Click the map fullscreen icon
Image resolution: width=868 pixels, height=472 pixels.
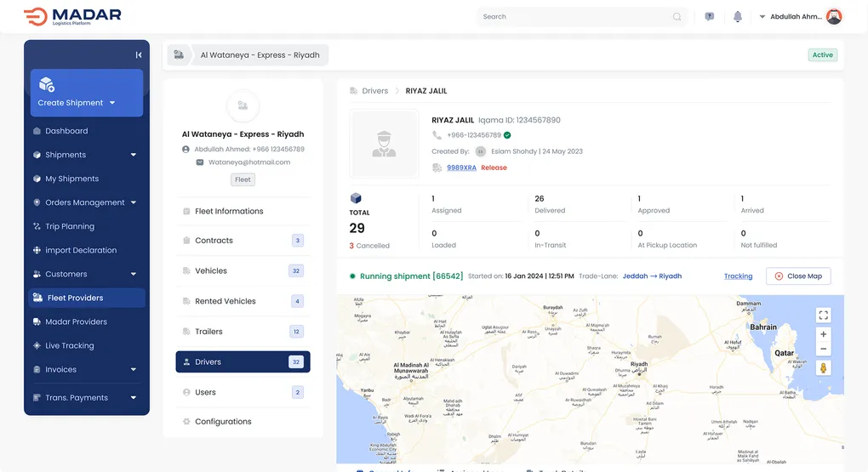click(x=823, y=315)
